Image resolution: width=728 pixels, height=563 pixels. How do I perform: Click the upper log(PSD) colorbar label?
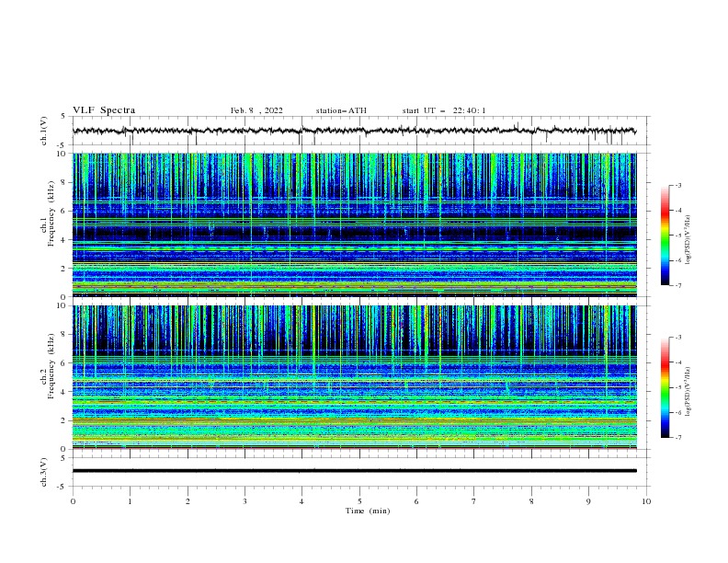[x=688, y=240]
